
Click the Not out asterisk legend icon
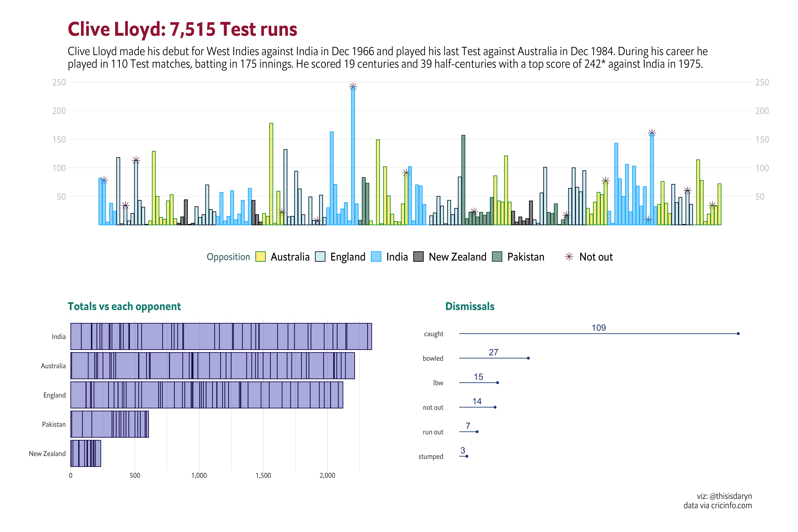point(569,257)
